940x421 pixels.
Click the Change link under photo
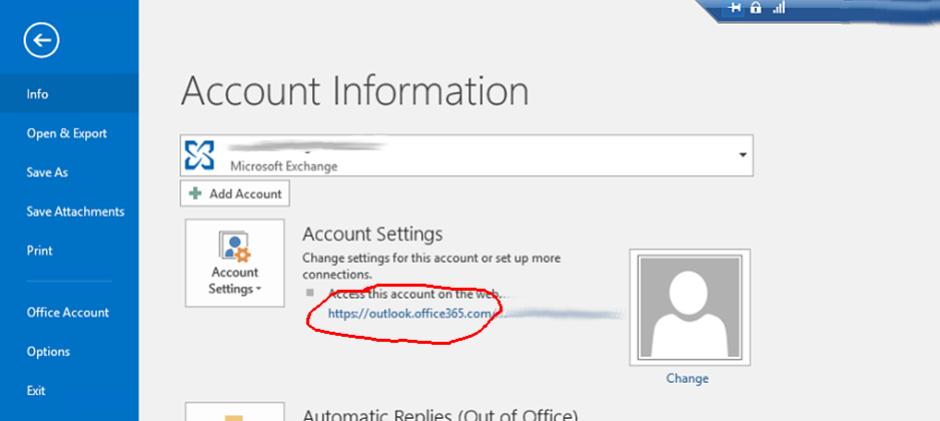687,378
